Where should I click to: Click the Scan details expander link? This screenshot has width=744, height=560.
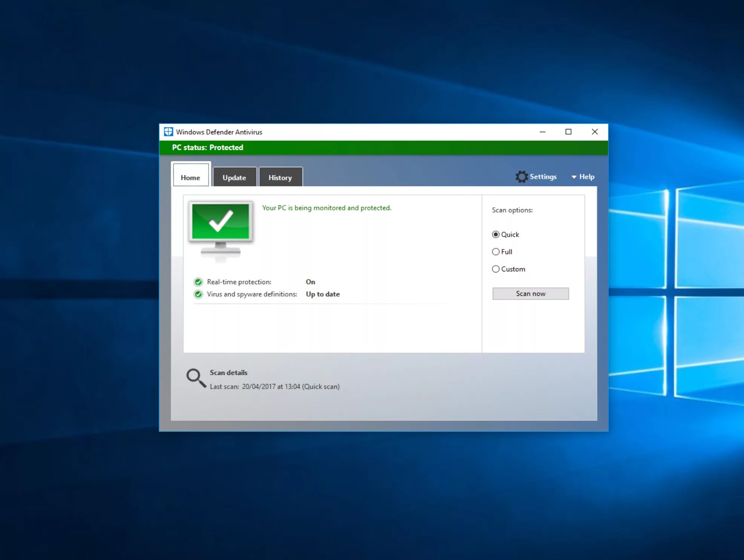tap(228, 372)
